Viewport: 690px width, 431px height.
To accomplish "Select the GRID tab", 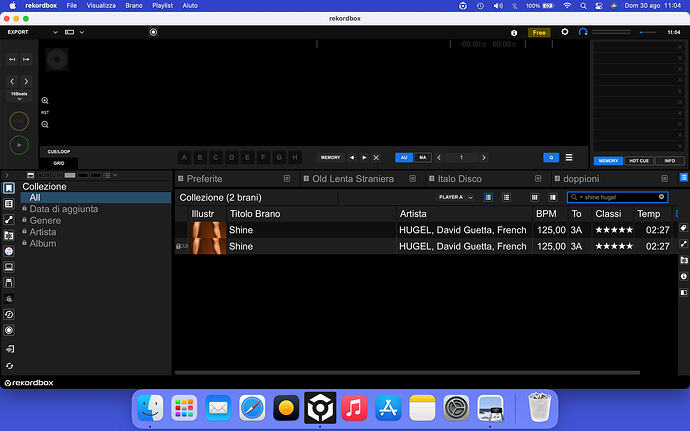I will click(x=59, y=163).
